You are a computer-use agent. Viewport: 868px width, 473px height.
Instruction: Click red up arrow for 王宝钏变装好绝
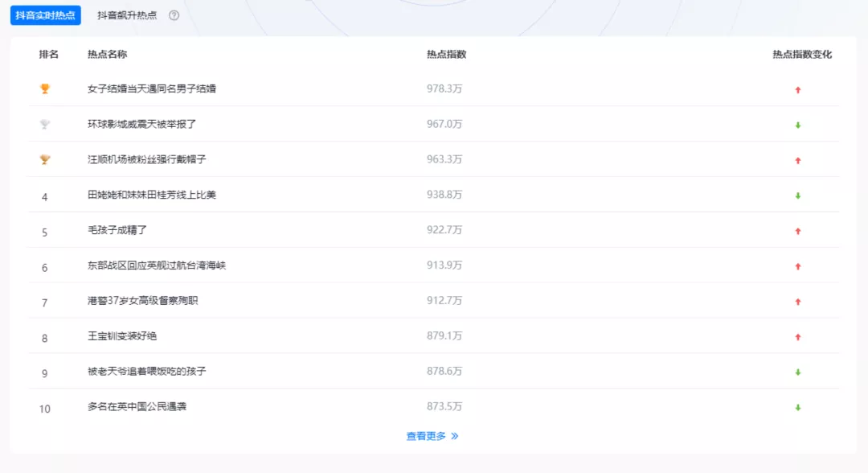tap(798, 337)
